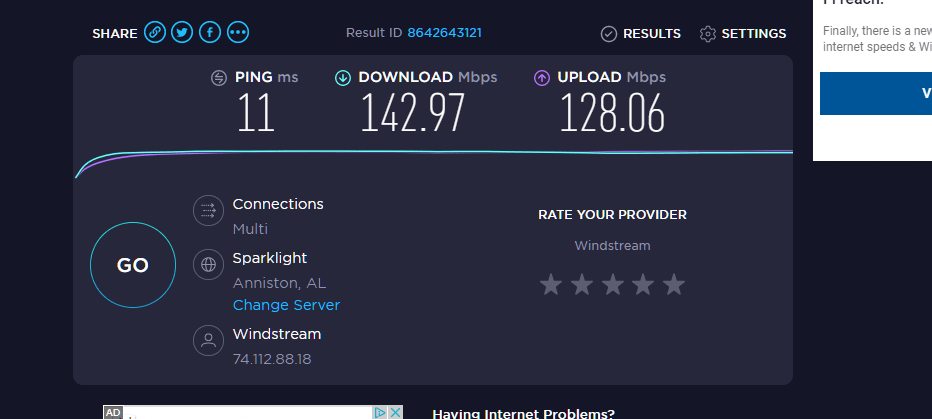Open Result ID 8642643121 link
Image resolution: width=932 pixels, height=419 pixels.
point(444,33)
